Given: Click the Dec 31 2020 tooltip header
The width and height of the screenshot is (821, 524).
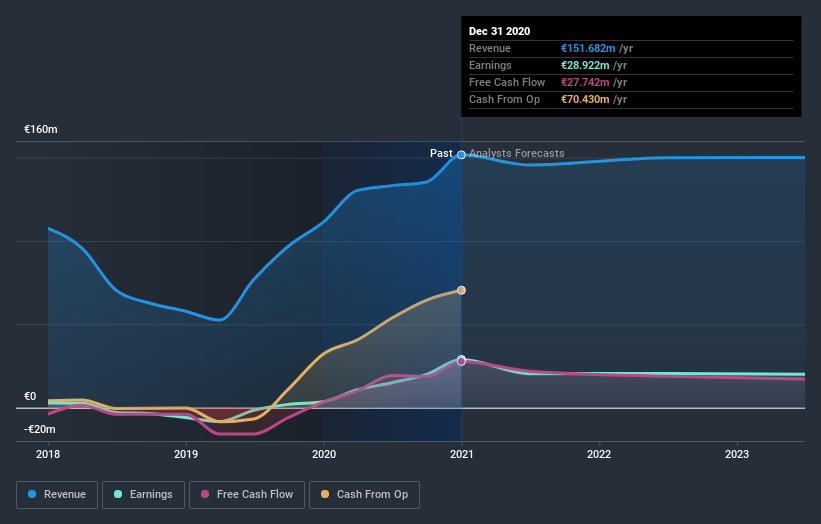Looking at the screenshot, I should click(x=500, y=31).
